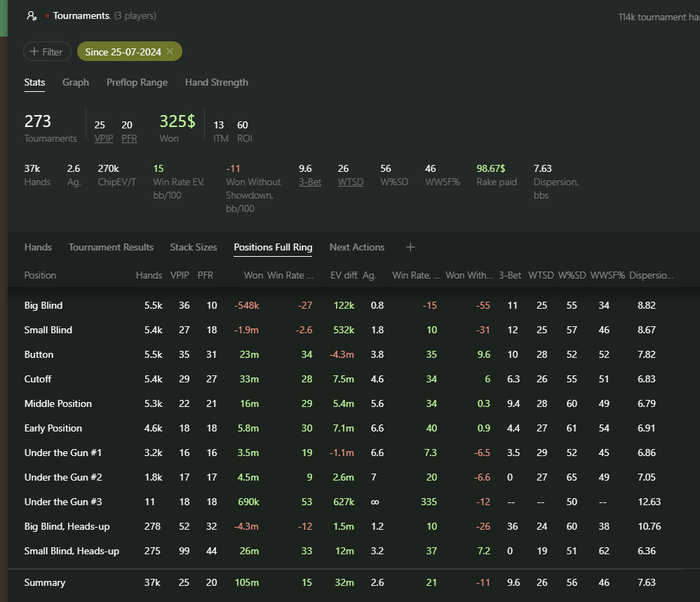This screenshot has height=602, width=700.
Task: Sort table by Won column header
Action: [x=253, y=275]
